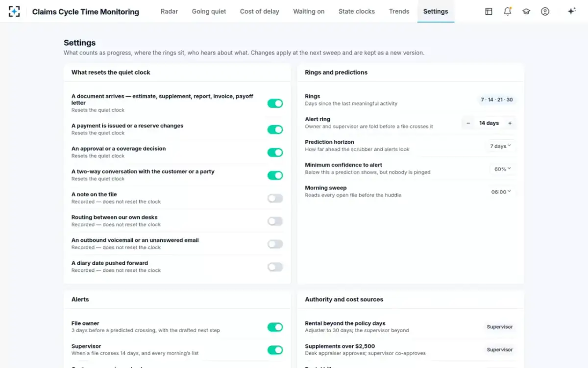Toggle off document arrives resets clock
Viewport: 588px width, 368px height.
pyautogui.click(x=275, y=104)
